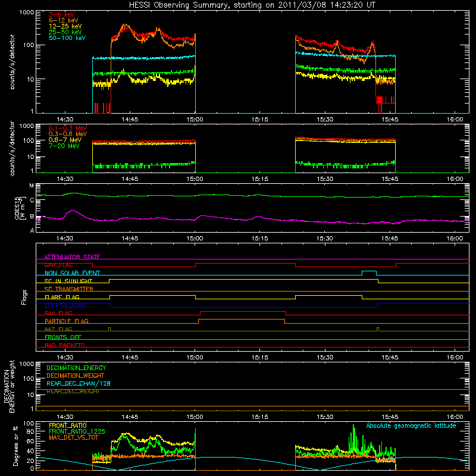Click the Absolute geomagnetic latitude label
The image size is (476, 476).
pyautogui.click(x=411, y=425)
